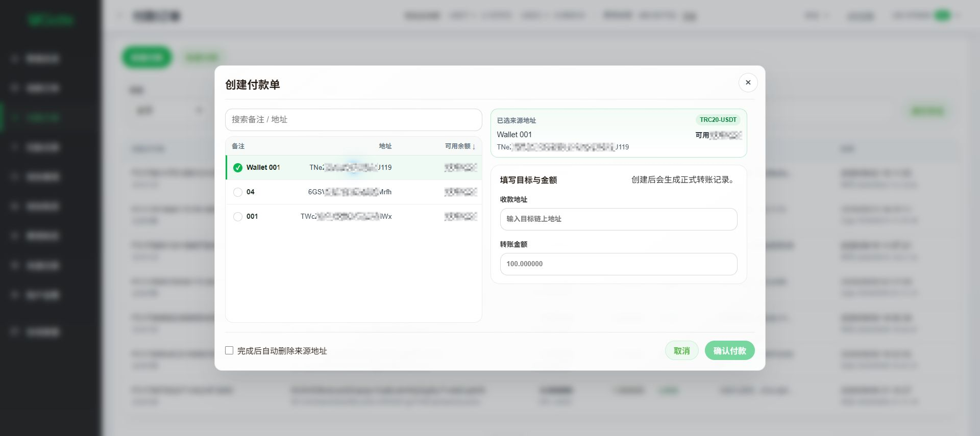The width and height of the screenshot is (980, 436).
Task: Sort the list by 可用余额 column header
Action: pos(460,146)
